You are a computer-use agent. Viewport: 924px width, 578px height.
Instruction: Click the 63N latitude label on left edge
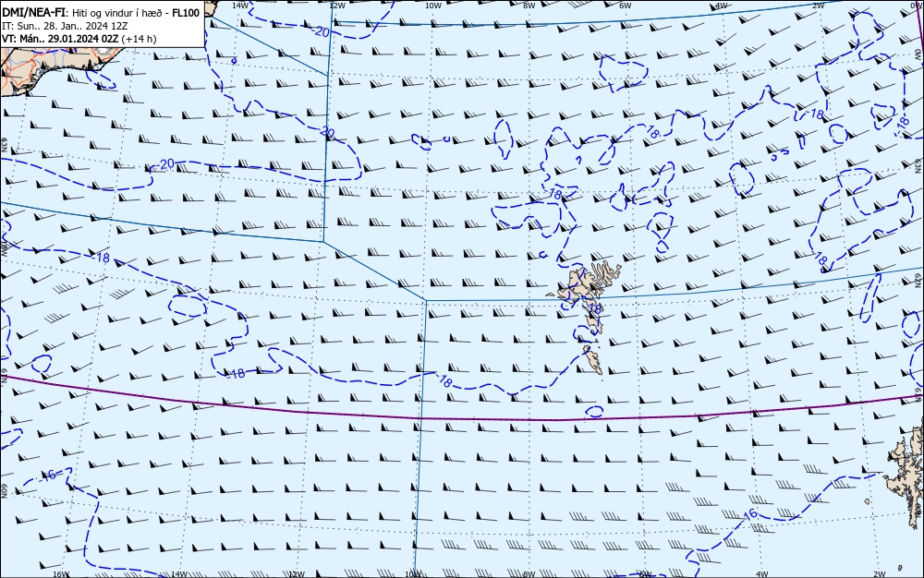coord(4,145)
